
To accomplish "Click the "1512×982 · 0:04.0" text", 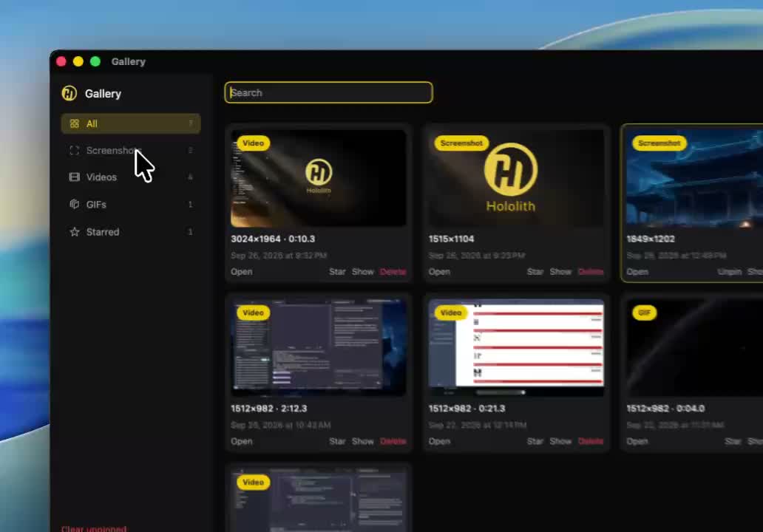I will point(665,409).
